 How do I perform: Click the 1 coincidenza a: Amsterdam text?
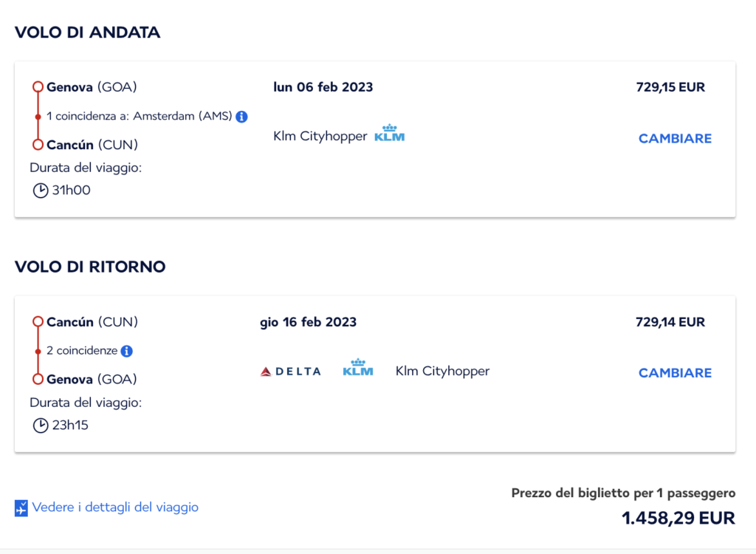point(140,116)
